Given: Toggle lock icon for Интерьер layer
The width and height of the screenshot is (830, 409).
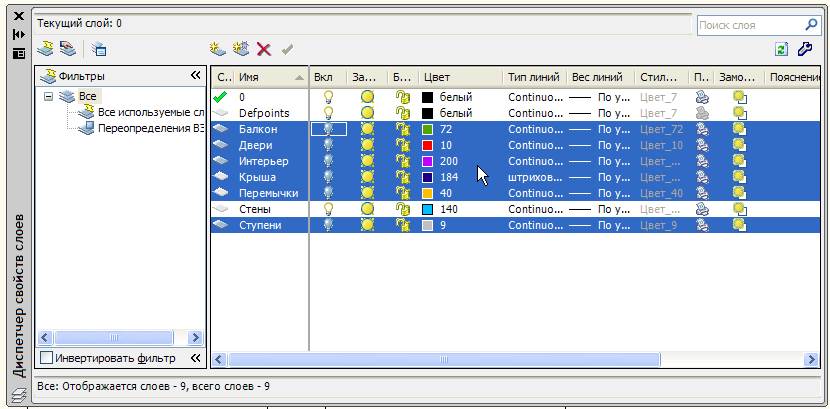Looking at the screenshot, I should coord(403,161).
